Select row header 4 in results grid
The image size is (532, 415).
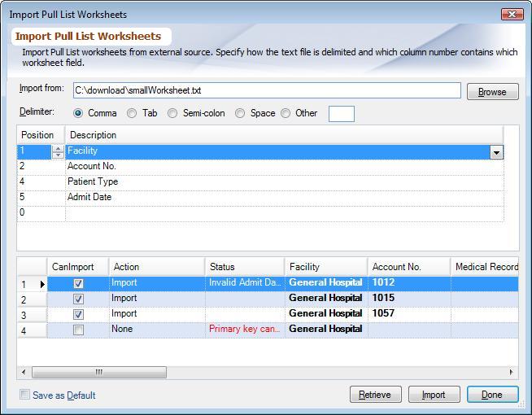click(32, 330)
